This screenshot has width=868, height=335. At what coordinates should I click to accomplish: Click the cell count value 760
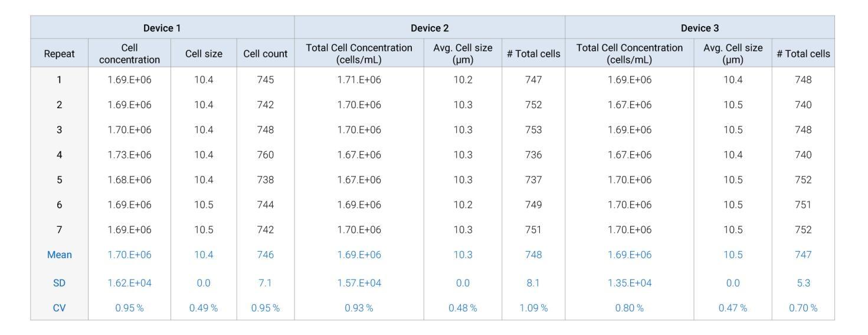click(265, 155)
